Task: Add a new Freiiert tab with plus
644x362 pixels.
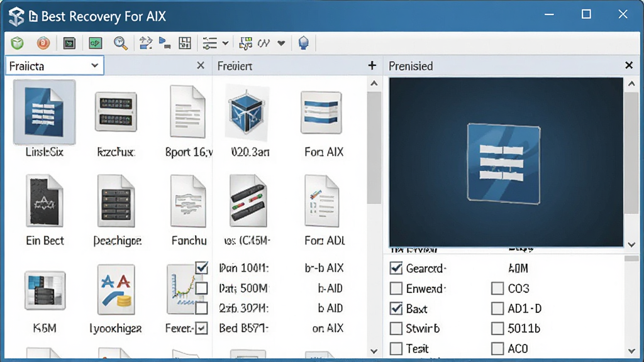Action: (x=372, y=65)
